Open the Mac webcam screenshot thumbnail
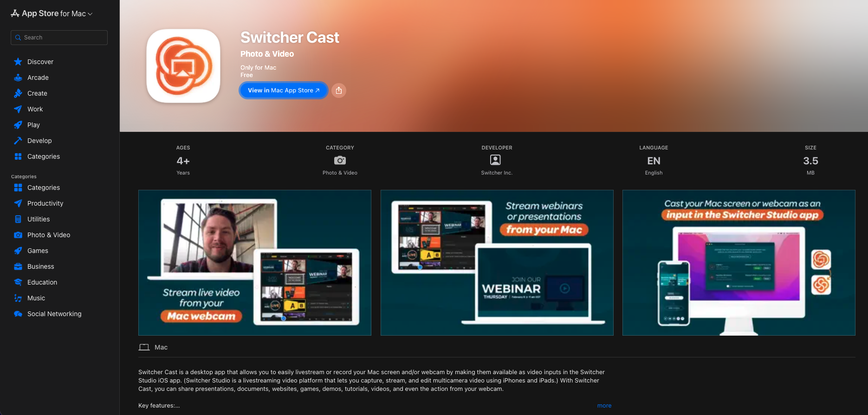Image resolution: width=868 pixels, height=415 pixels. tap(255, 263)
